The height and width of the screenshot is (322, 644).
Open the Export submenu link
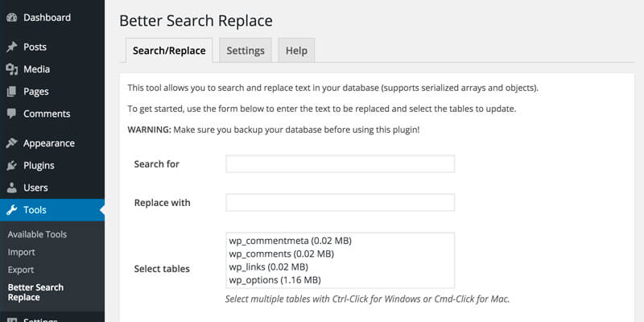[21, 270]
